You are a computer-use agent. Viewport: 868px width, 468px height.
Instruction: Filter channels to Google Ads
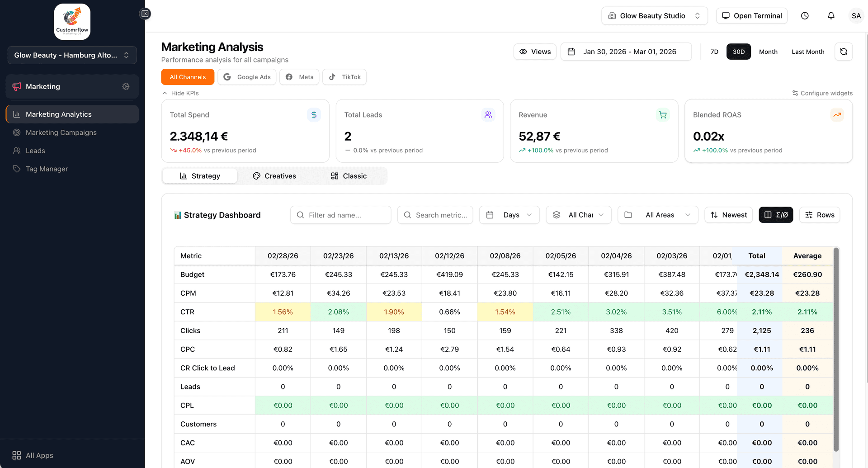(247, 77)
